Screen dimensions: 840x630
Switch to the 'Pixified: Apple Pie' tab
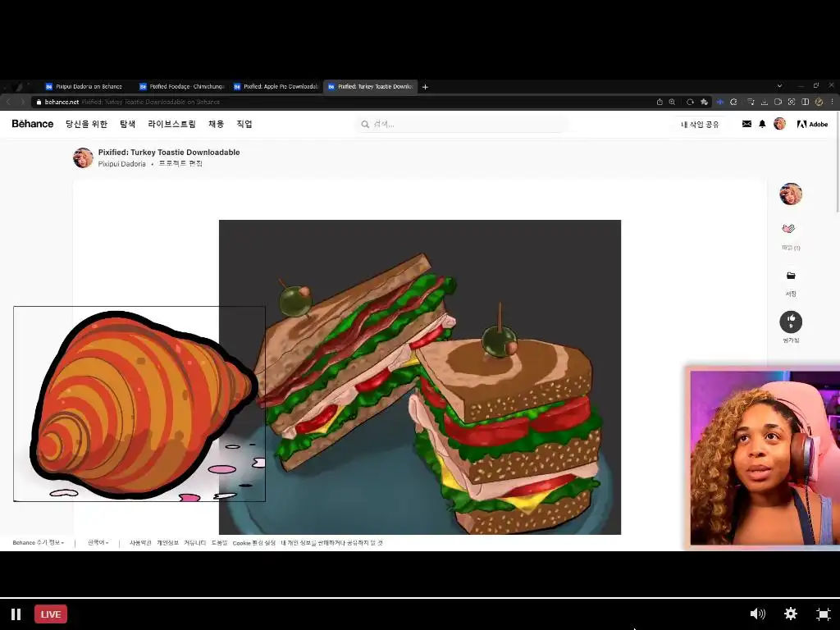click(x=276, y=86)
